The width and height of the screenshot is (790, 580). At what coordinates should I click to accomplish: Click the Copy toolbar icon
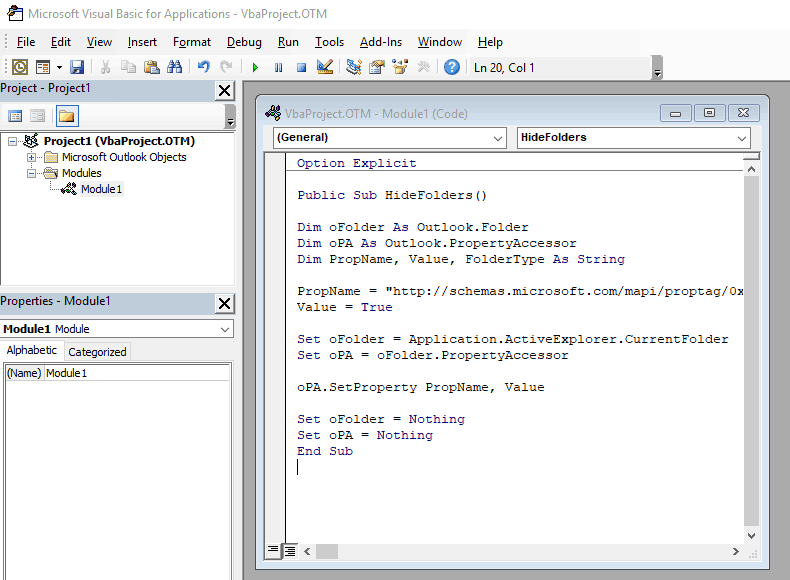click(x=128, y=67)
